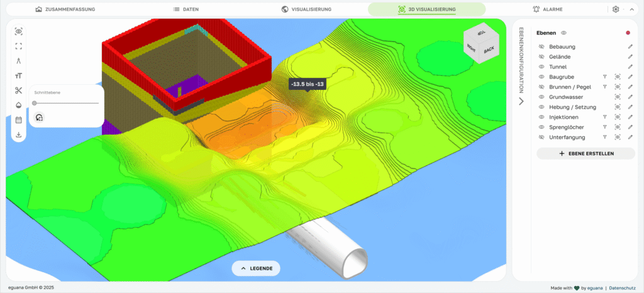This screenshot has height=293, width=644.
Task: Select the text size tool icon
Action: [x=19, y=75]
